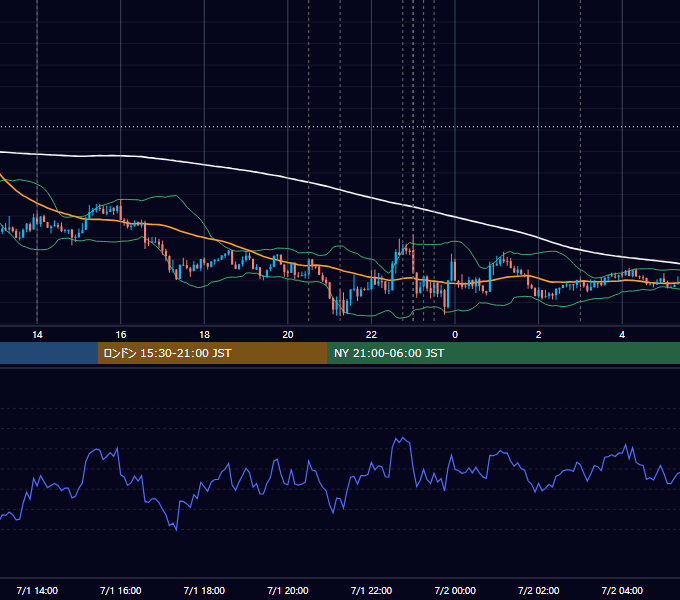680x600 pixels.
Task: Click the hour label 0 on chart axis
Action: [x=455, y=335]
